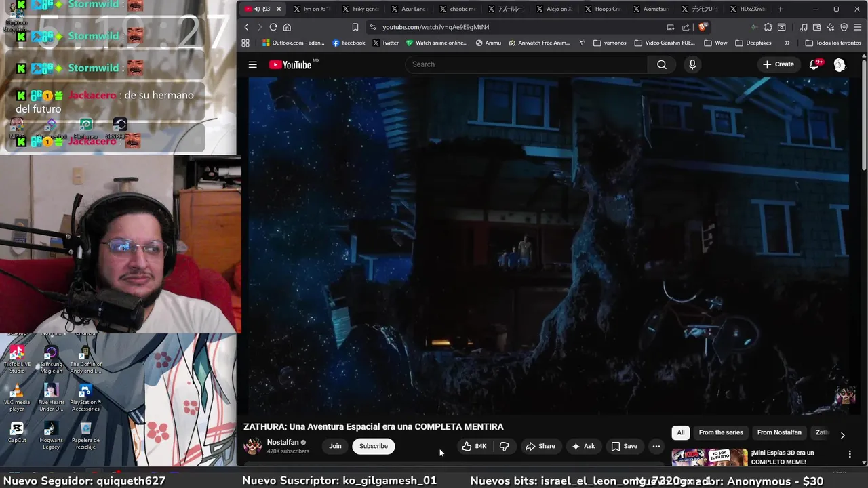
Task: Open TikTok LIVE Studio desktop shortcut
Action: pos(17,359)
